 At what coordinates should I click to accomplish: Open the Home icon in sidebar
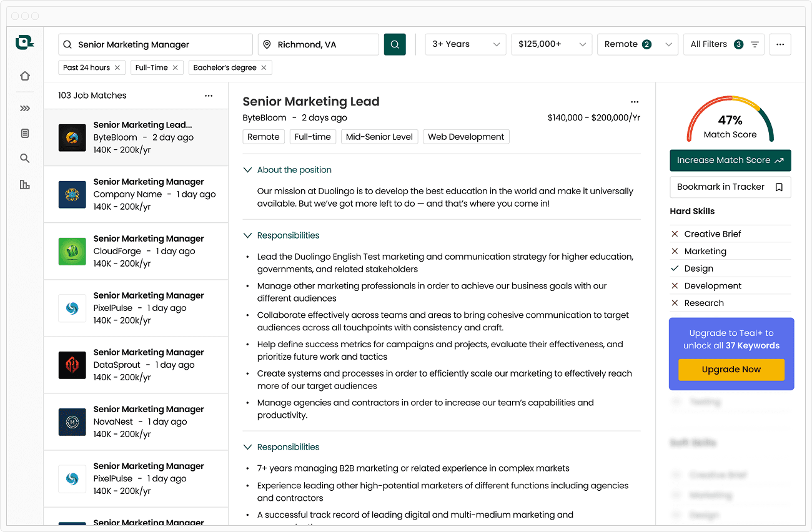click(x=25, y=76)
